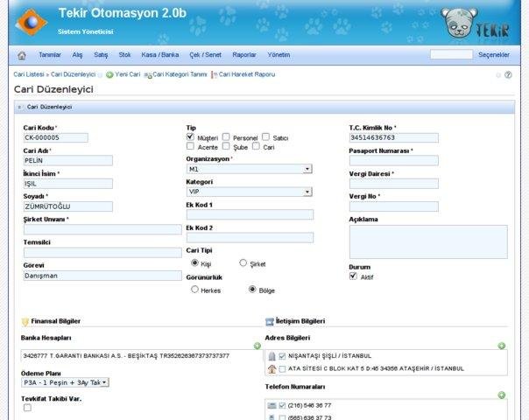
Task: Open the Kategori dropdown showing VIP
Action: pyautogui.click(x=250, y=192)
